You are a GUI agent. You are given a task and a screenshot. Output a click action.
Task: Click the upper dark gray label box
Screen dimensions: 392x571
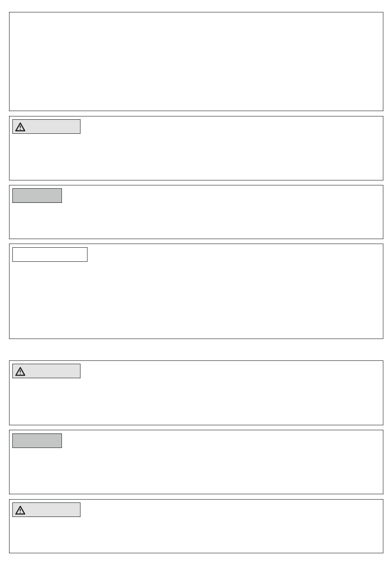pos(37,196)
